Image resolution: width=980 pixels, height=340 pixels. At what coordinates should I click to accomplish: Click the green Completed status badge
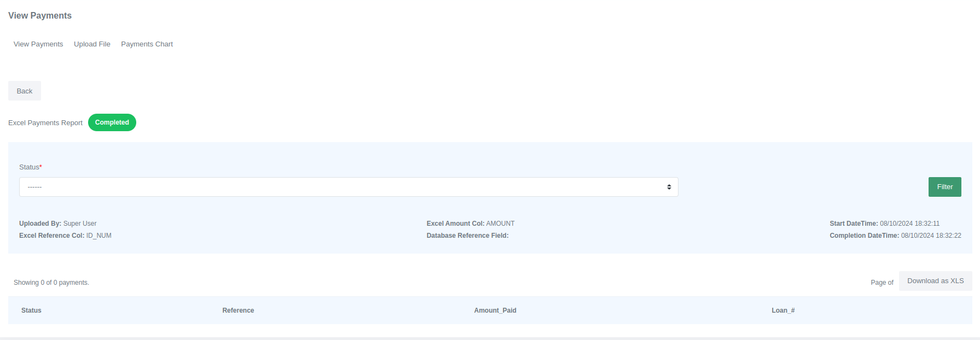(x=112, y=122)
